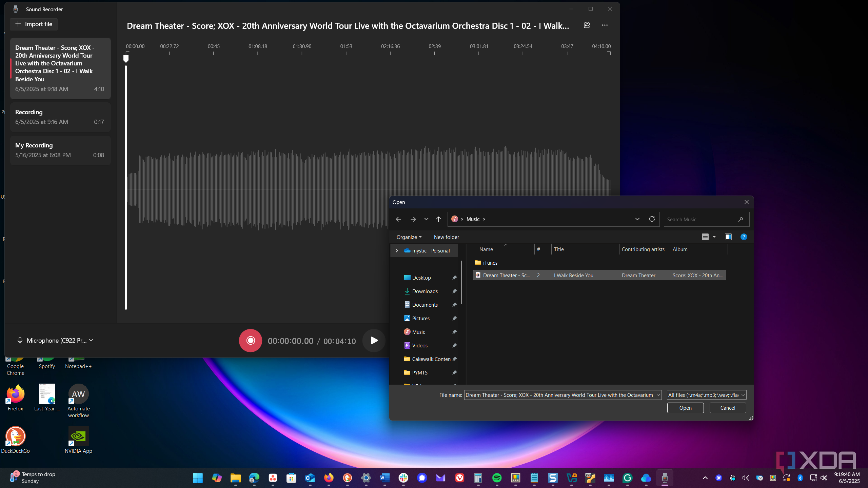868x488 pixels.
Task: Expand recent locations chevron in Open dialog
Action: pyautogui.click(x=426, y=219)
